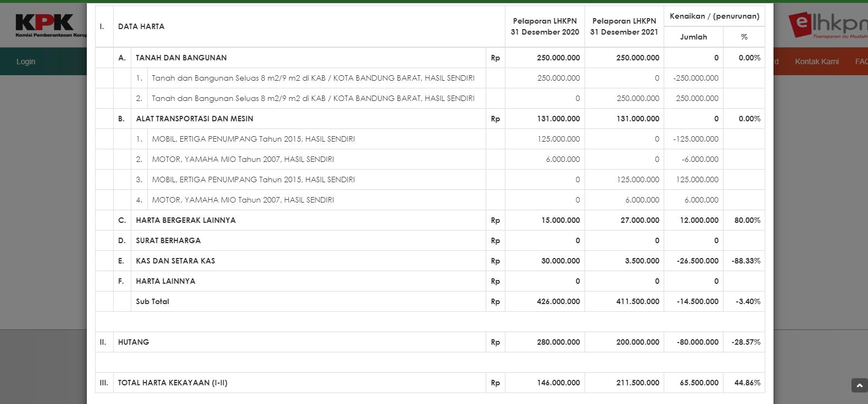Select value 411.500.000 in Sub Total row
Screen dimensions: 868x404
click(x=638, y=301)
